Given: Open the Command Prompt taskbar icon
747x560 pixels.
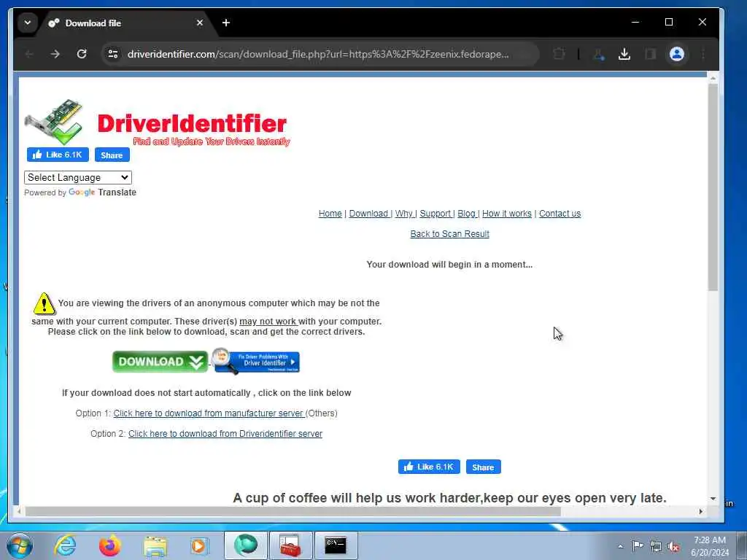Looking at the screenshot, I should coord(336,545).
